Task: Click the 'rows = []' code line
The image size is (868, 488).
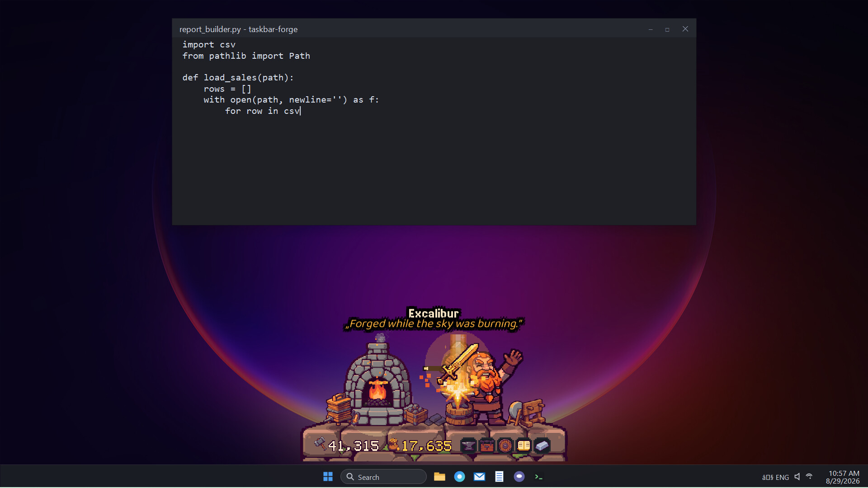Action: (x=227, y=89)
